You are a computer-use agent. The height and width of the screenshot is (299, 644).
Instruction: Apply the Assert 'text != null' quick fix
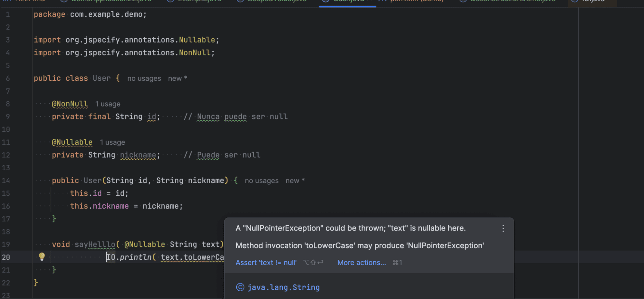[x=266, y=262]
